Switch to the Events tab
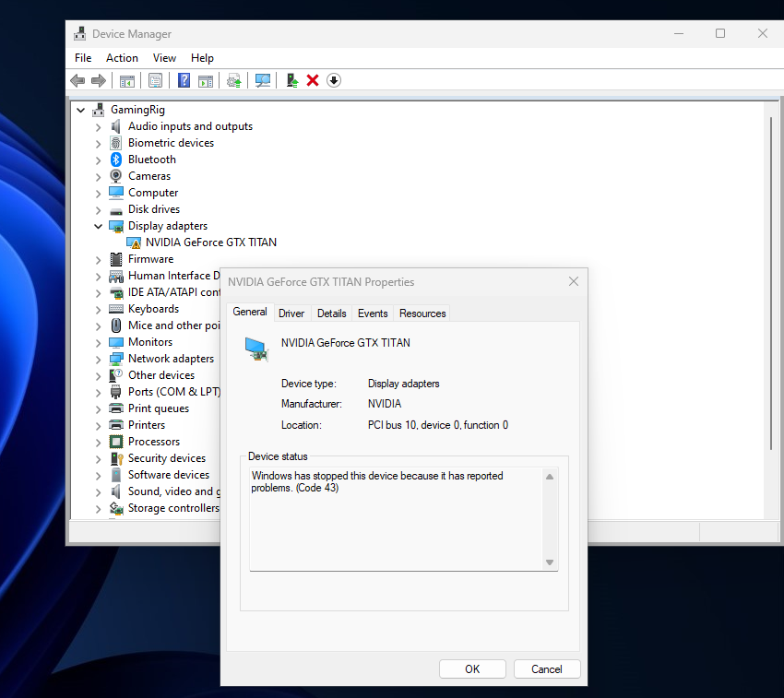784x698 pixels. pyautogui.click(x=373, y=314)
